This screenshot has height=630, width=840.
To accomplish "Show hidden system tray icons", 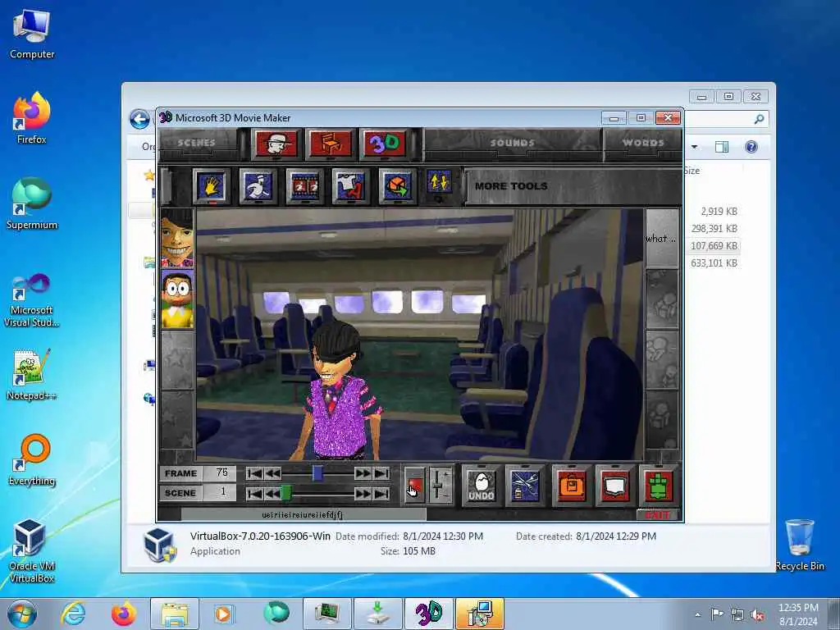I will pos(697,615).
